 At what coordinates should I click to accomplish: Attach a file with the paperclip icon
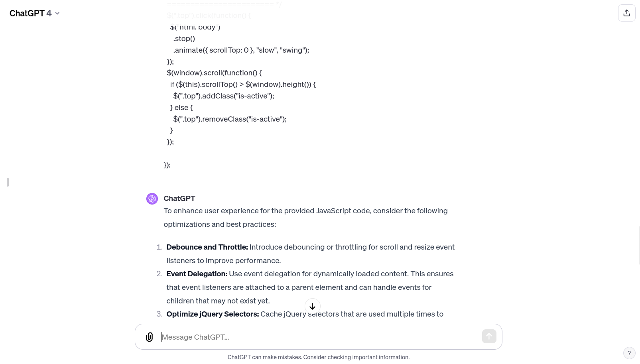tap(149, 337)
